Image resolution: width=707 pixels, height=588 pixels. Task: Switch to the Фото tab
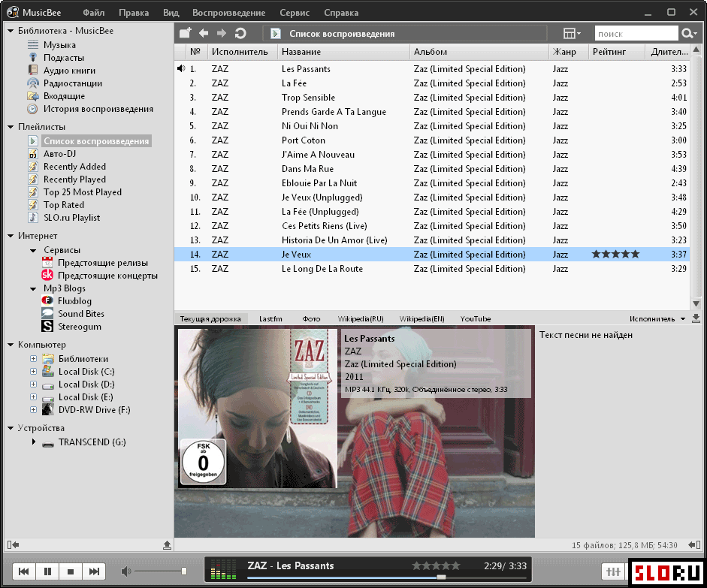311,318
